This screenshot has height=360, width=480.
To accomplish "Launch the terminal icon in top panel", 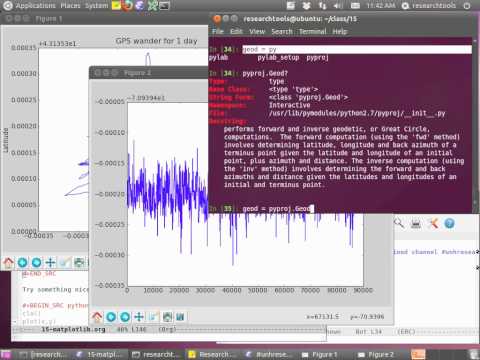I will click(164, 6).
